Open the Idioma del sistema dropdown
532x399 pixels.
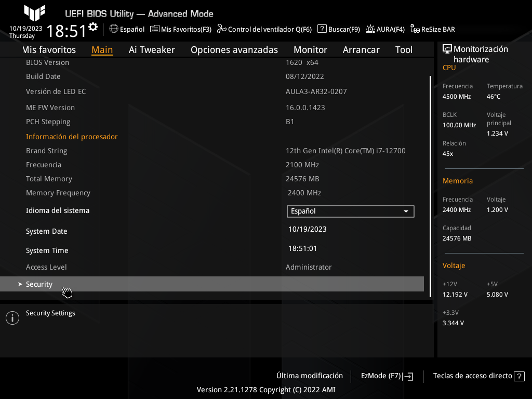[x=350, y=211]
